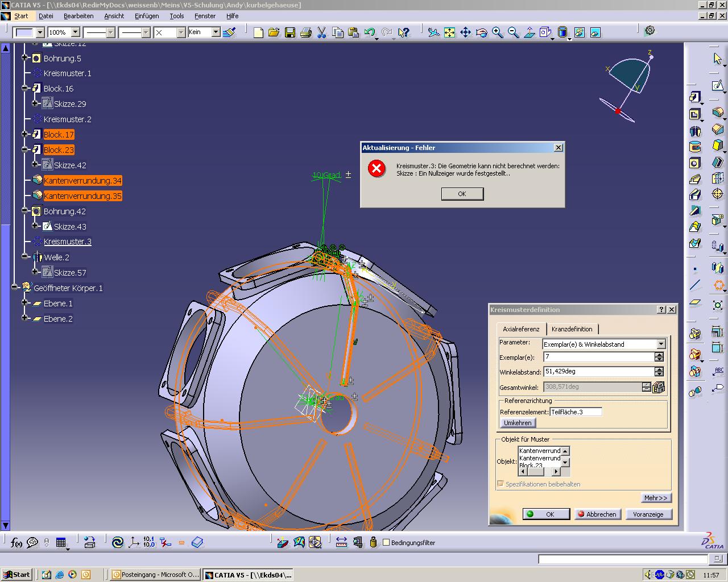
Task: Click the Pad icon in right toolbar
Action: (694, 97)
